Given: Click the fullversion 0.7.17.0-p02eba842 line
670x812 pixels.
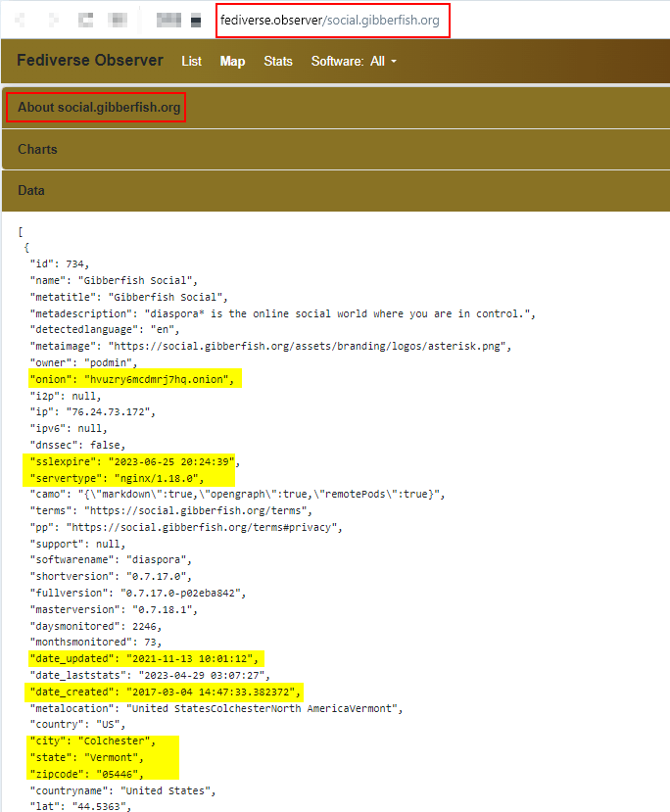Looking at the screenshot, I should click(x=138, y=594).
